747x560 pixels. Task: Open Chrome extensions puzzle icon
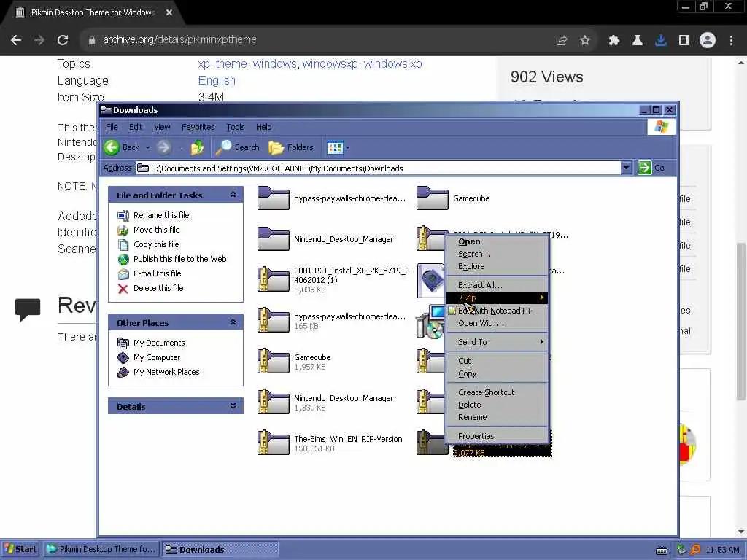pos(614,41)
